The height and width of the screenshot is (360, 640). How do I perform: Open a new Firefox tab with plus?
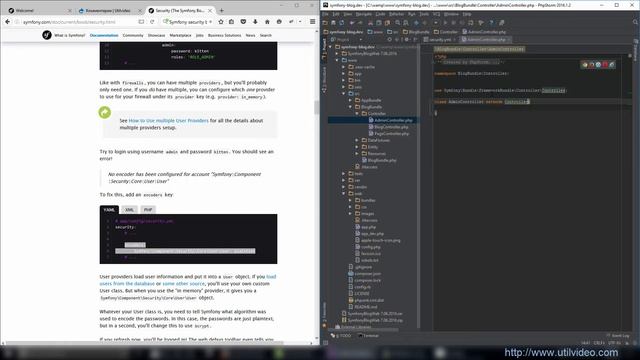click(x=222, y=10)
